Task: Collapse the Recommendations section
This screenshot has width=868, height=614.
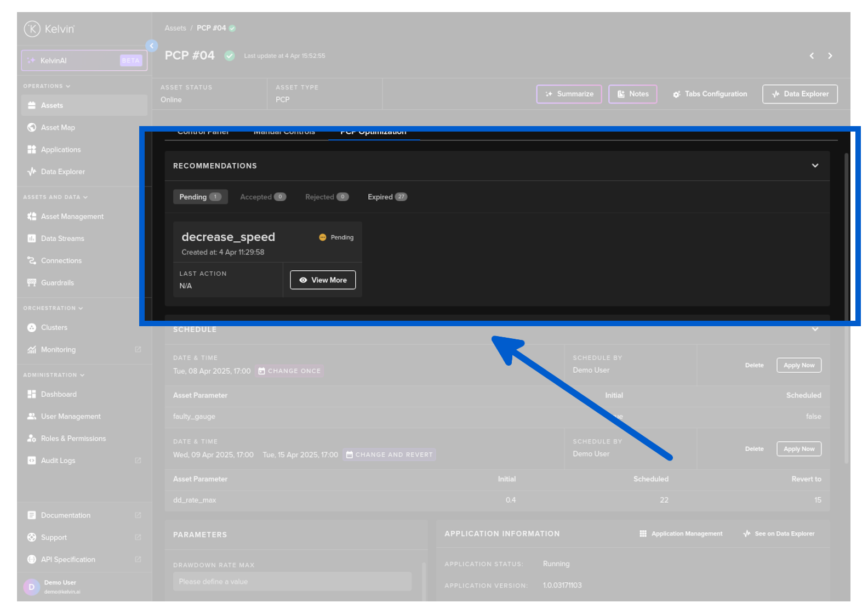Action: [x=815, y=166]
